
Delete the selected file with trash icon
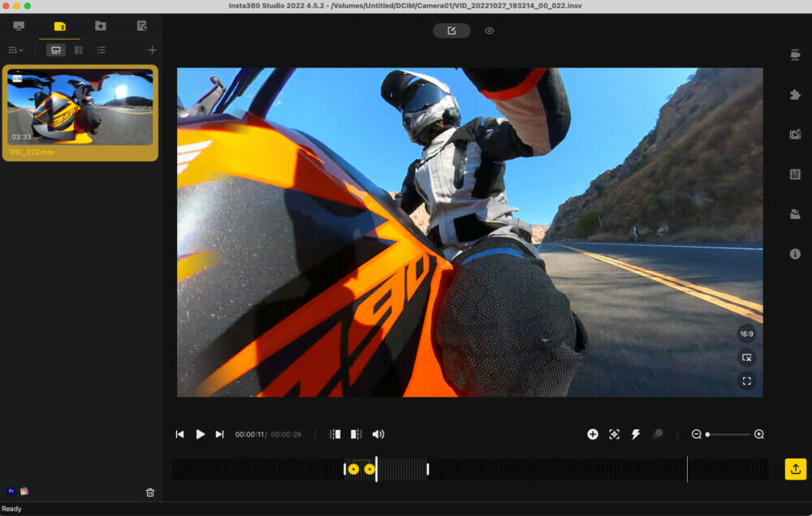[x=150, y=492]
